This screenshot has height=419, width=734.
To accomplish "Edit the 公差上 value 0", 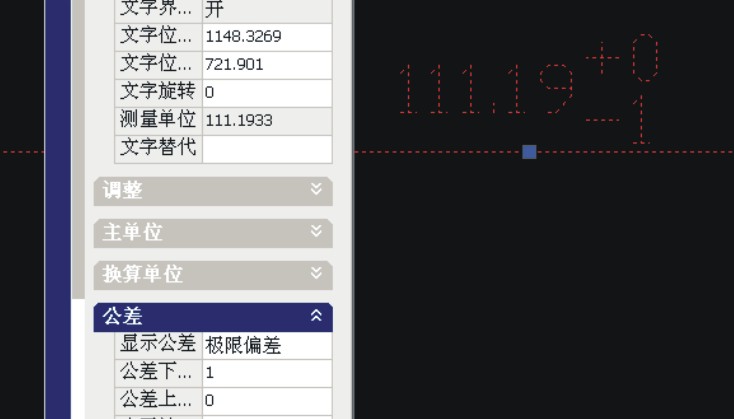I will click(267, 401).
